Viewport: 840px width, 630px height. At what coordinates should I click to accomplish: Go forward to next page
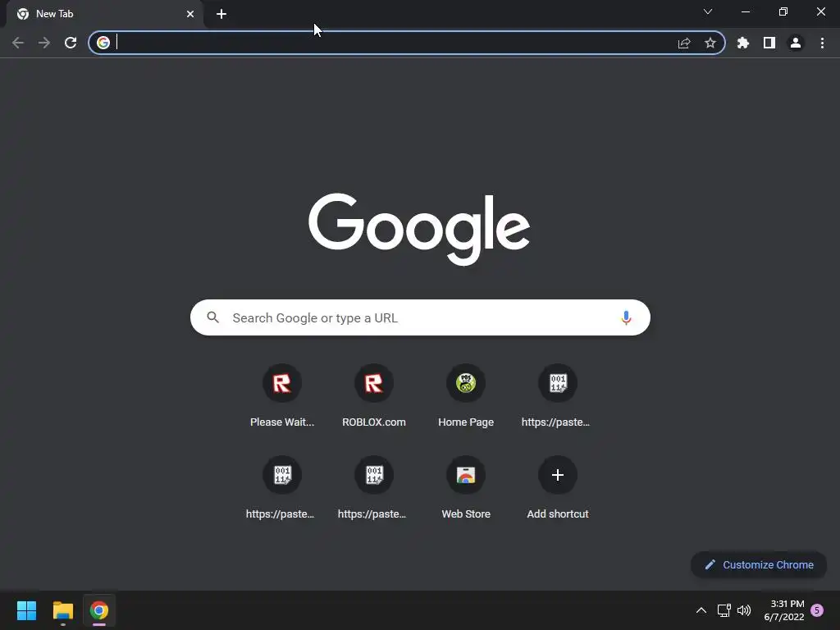pyautogui.click(x=44, y=43)
